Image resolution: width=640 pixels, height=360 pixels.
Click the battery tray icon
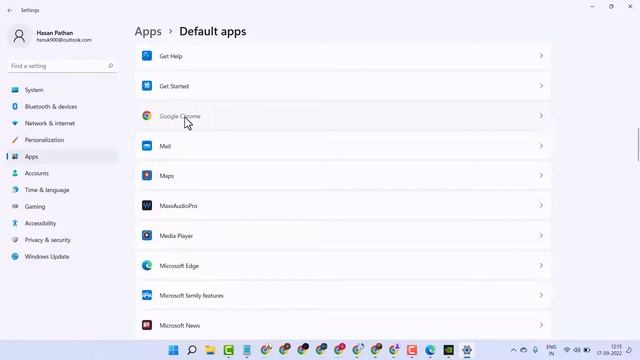(x=587, y=350)
